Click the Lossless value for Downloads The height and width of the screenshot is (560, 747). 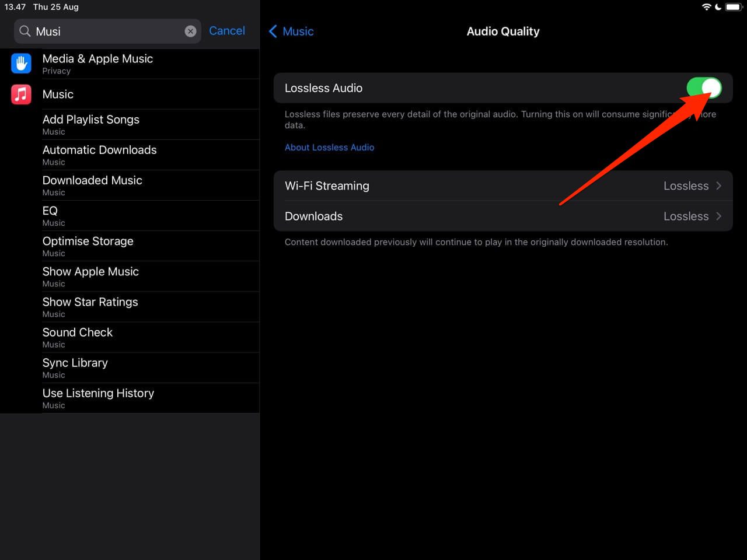686,216
